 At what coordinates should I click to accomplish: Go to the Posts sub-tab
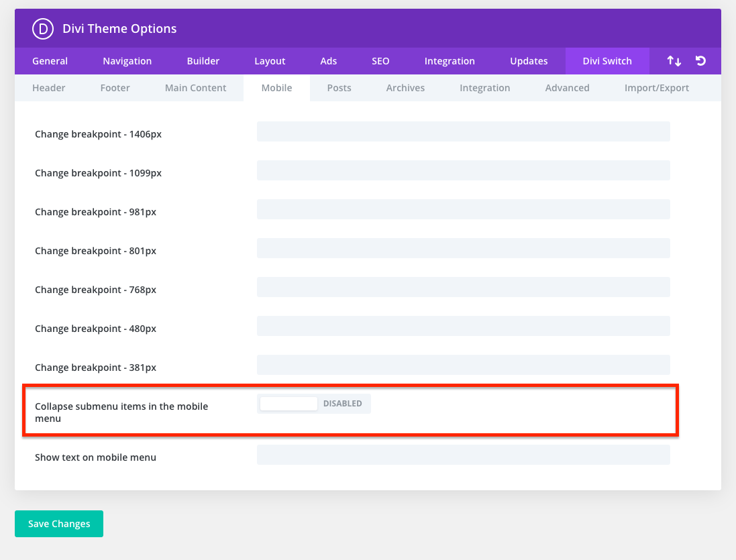(339, 88)
